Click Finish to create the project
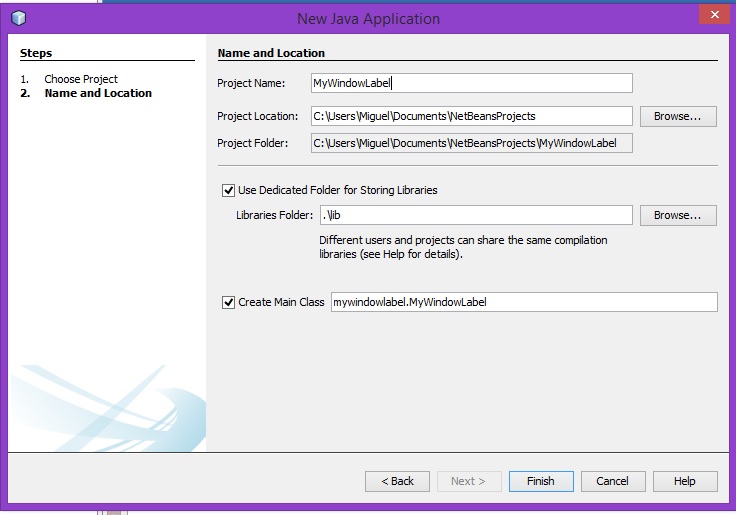 pyautogui.click(x=540, y=481)
